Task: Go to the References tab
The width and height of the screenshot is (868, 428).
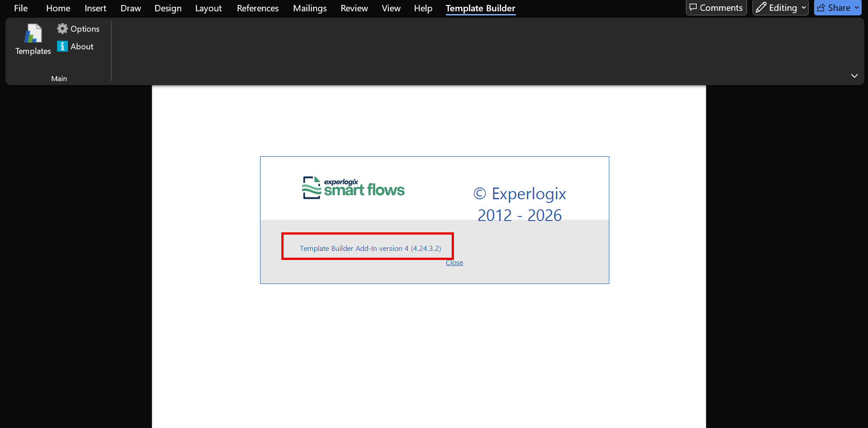Action: click(258, 8)
